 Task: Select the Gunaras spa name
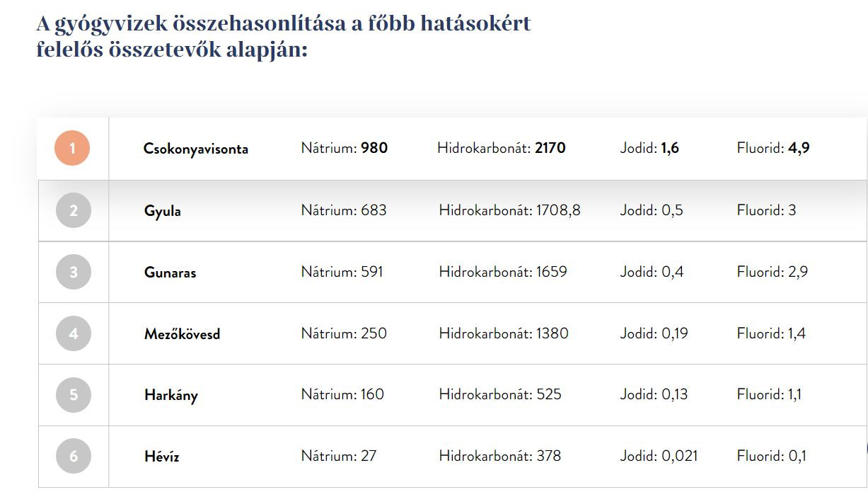point(170,273)
